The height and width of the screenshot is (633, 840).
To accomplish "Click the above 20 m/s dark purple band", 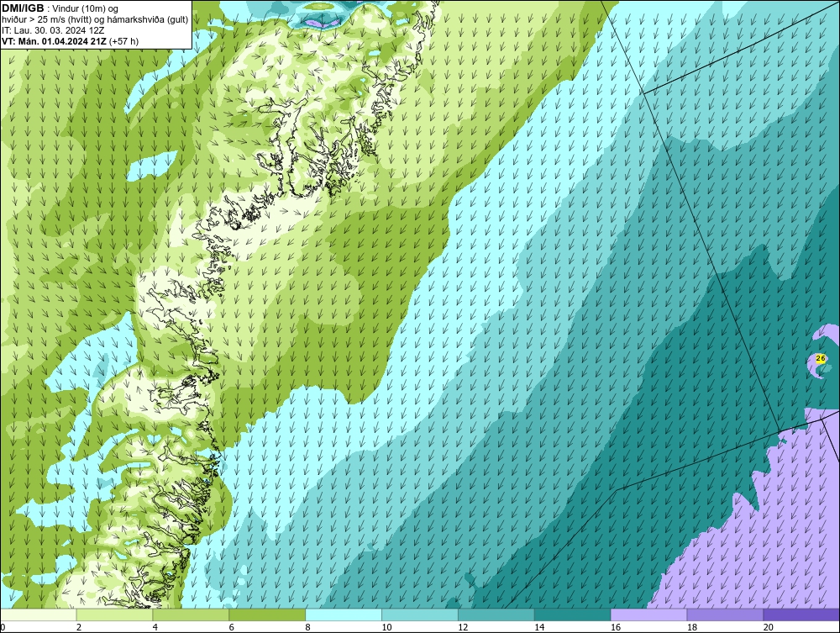I will point(801,615).
